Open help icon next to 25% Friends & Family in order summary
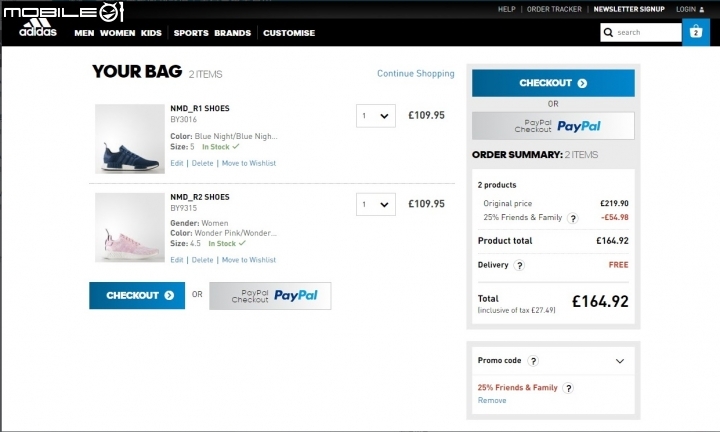Image resolution: width=720 pixels, height=432 pixels. [573, 218]
